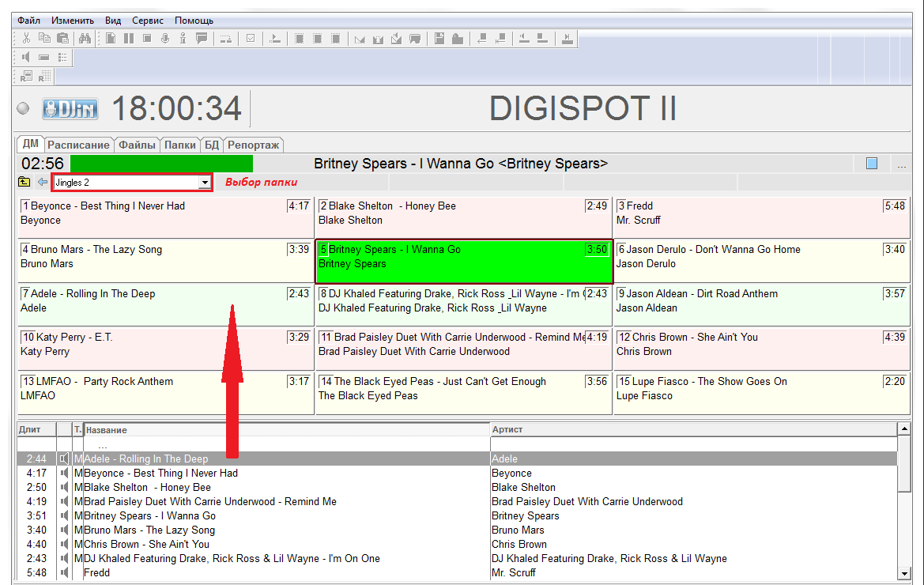
Task: Click the DJin logo button
Action: coord(70,109)
